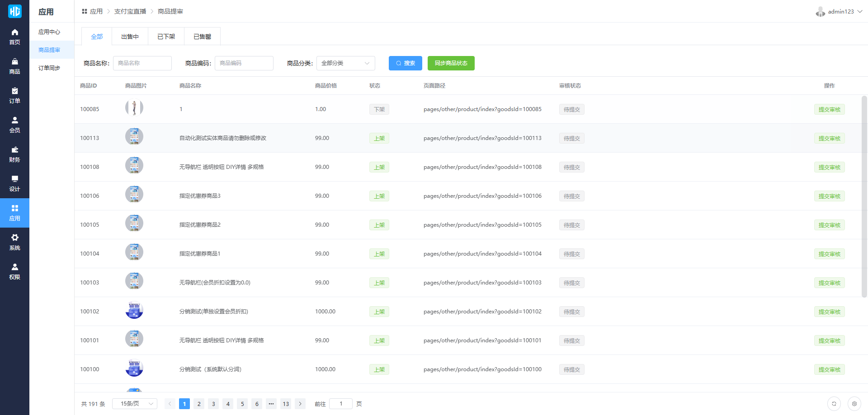The height and width of the screenshot is (415, 868).
Task: Switch to the 出售中 tab
Action: coord(130,37)
